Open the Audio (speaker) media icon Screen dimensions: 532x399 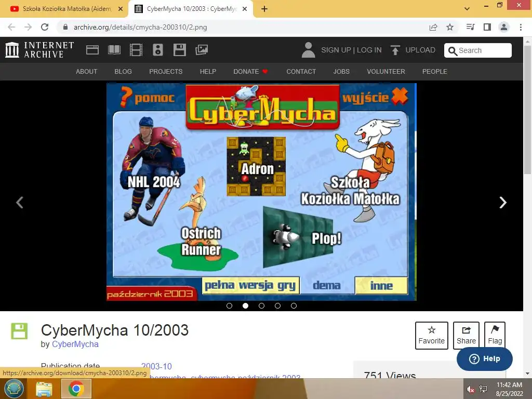point(158,50)
